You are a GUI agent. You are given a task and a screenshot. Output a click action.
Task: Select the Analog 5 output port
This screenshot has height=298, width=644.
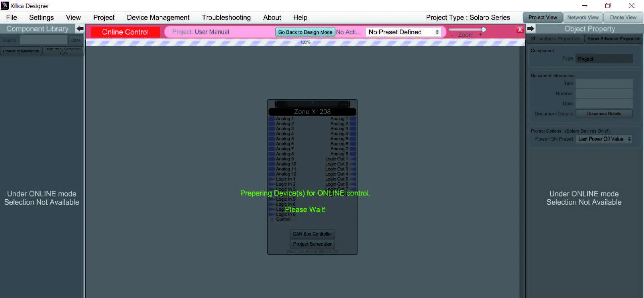coord(353,139)
